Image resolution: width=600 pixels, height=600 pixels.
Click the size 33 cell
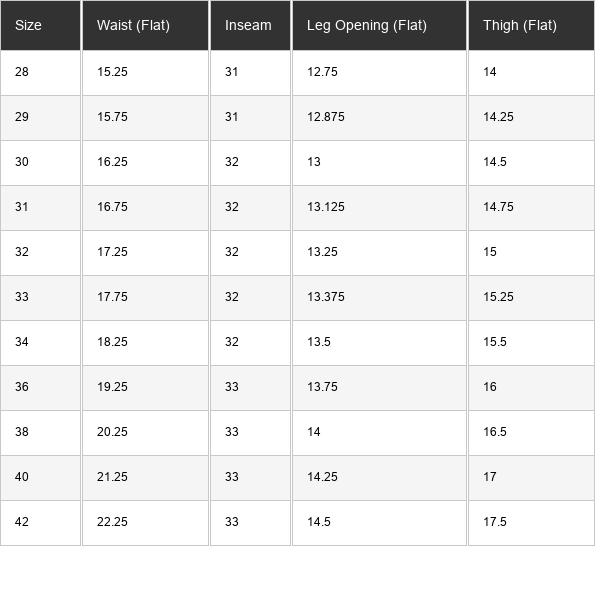pos(22,297)
